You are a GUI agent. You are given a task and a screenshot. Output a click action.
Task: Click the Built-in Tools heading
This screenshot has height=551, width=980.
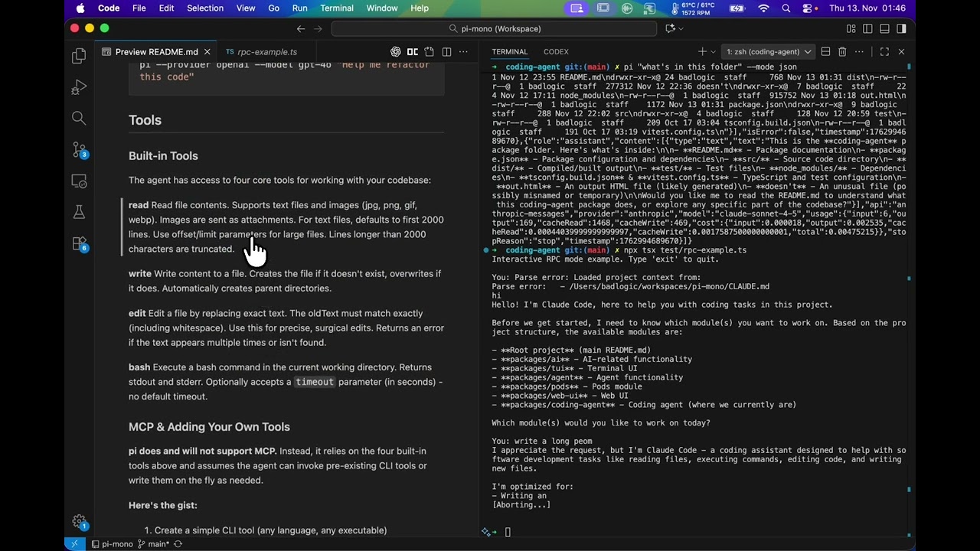point(163,155)
